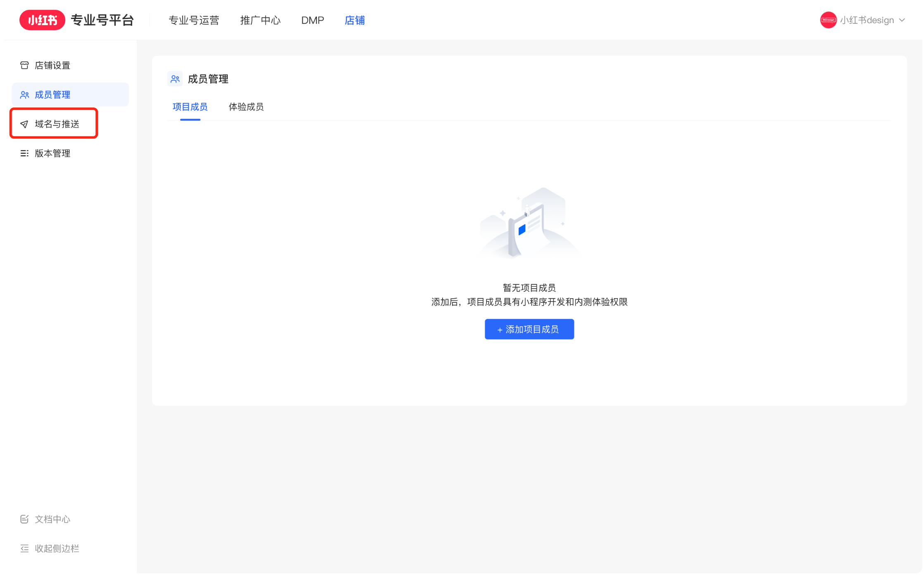This screenshot has height=575, width=924.
Task: Click the 域名与推送 paper plane icon
Action: tap(24, 124)
